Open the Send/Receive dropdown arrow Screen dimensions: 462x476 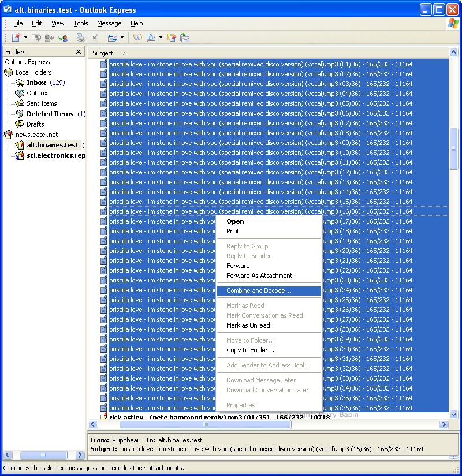pos(122,38)
